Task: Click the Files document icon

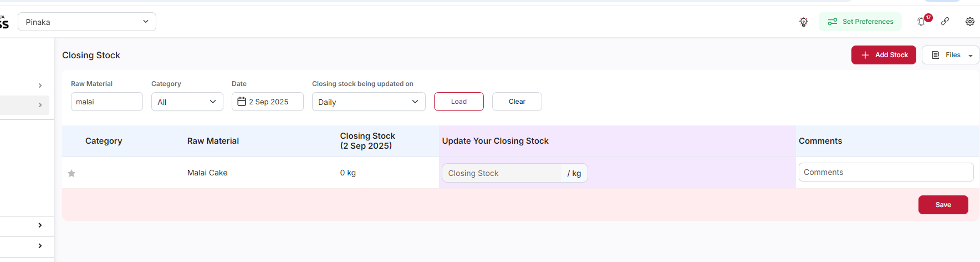Action: [x=936, y=55]
